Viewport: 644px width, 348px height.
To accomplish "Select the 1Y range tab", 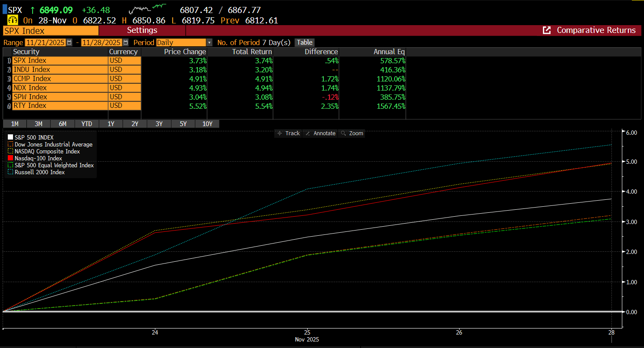I will pyautogui.click(x=111, y=124).
